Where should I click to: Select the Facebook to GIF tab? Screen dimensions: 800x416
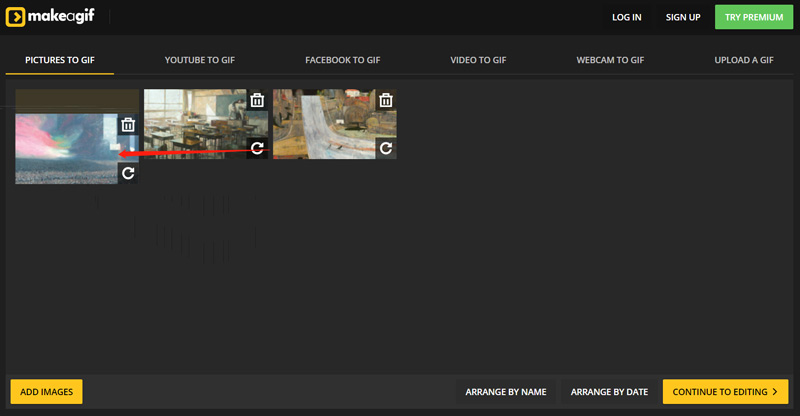click(x=343, y=60)
